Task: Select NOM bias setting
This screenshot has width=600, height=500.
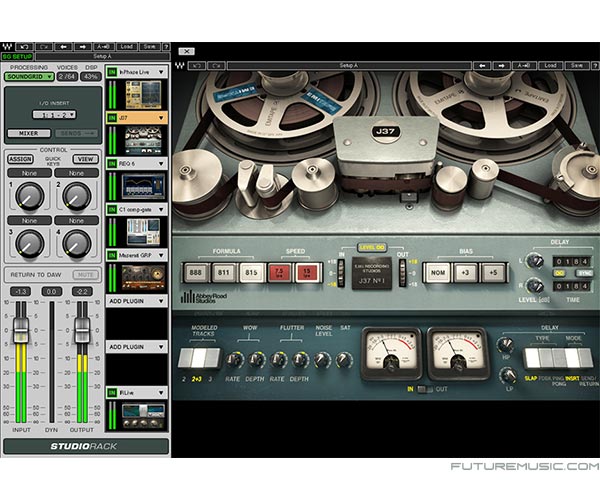Action: (437, 273)
